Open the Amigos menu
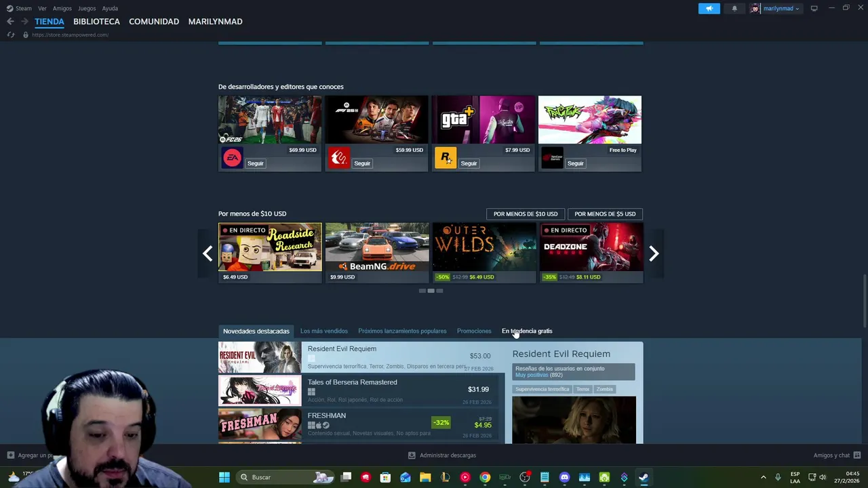 [62, 8]
